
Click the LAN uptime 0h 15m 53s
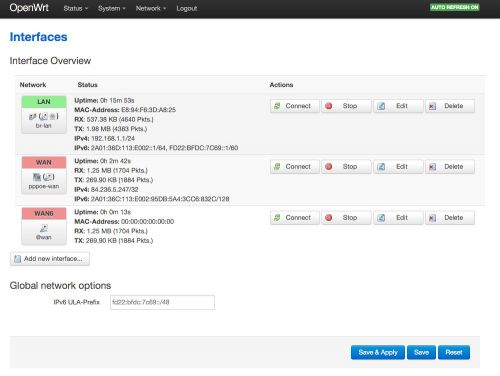[117, 100]
